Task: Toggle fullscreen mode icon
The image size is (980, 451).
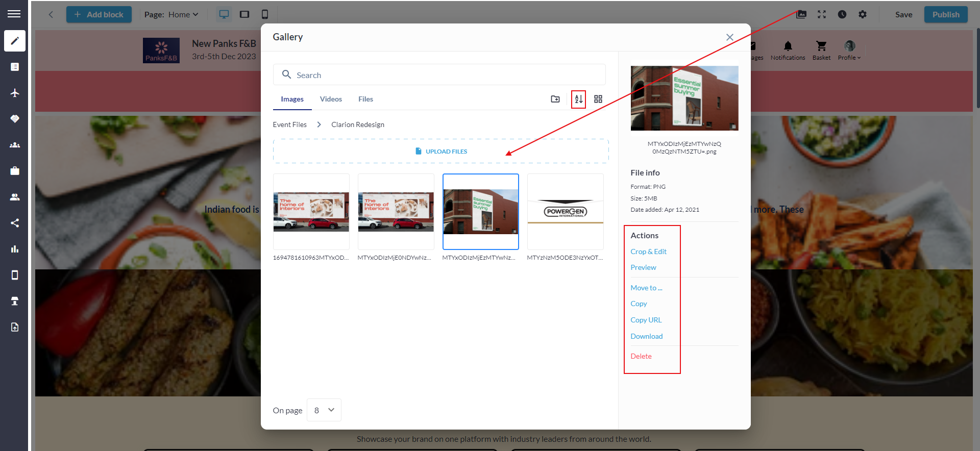Action: 822,14
